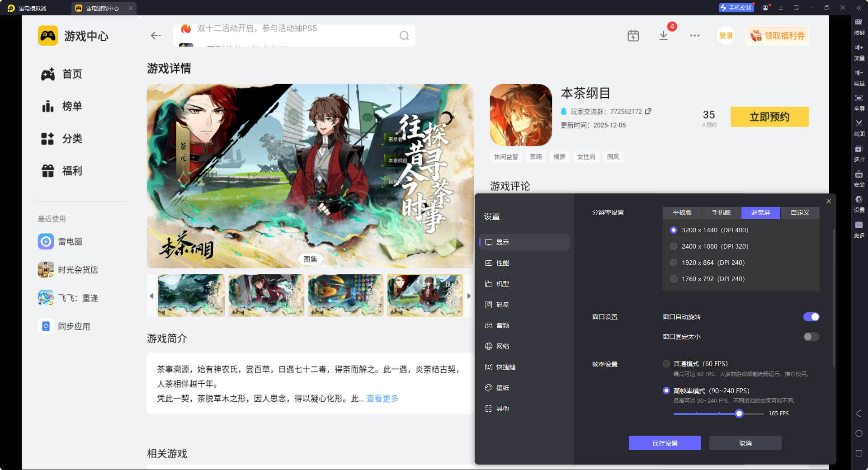This screenshot has width=868, height=470.
Task: Click the 登录 login button
Action: 726,36
